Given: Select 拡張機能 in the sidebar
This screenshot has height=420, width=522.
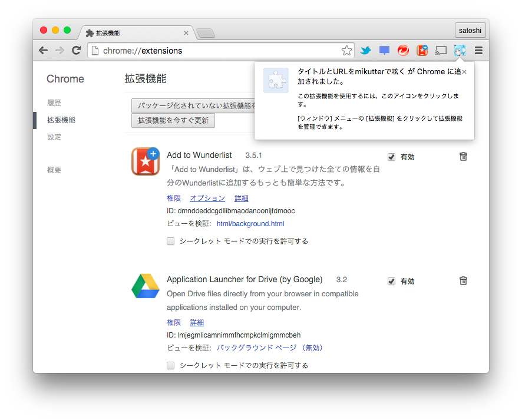Looking at the screenshot, I should pos(61,120).
